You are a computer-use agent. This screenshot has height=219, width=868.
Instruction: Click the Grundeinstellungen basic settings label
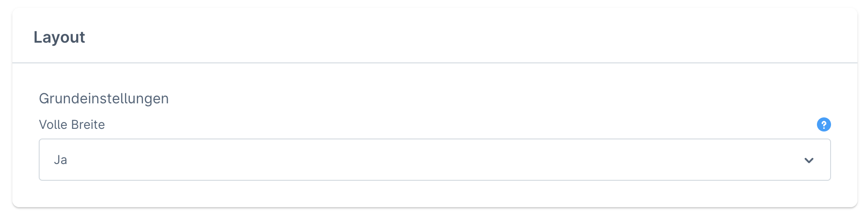pyautogui.click(x=104, y=99)
